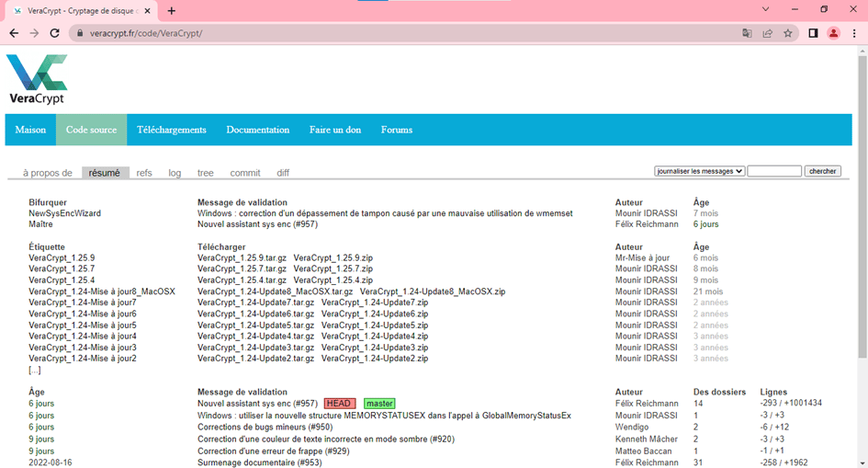Screen dimensions: 868x468
Task: Open the VeraCrypt_1.25.9 tag
Action: (x=62, y=258)
